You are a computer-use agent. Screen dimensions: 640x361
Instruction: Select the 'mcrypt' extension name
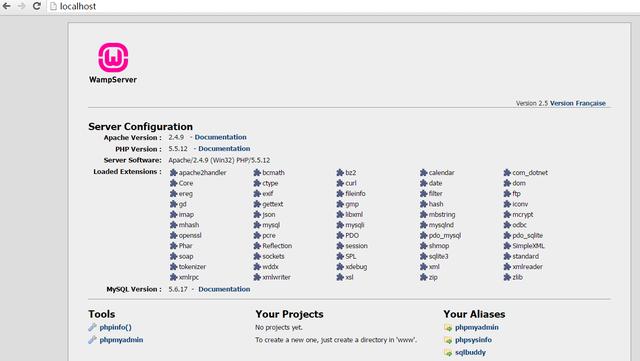[523, 214]
